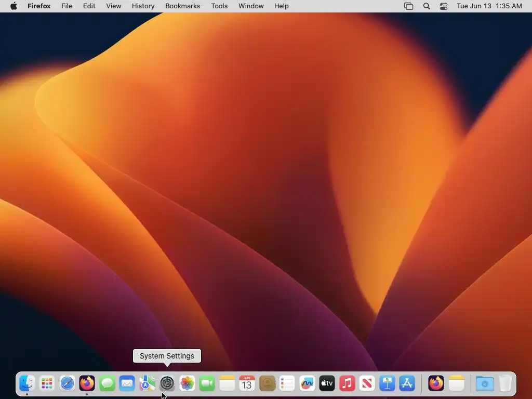Open Control Center from the menu bar
532x399 pixels.
pos(444,6)
